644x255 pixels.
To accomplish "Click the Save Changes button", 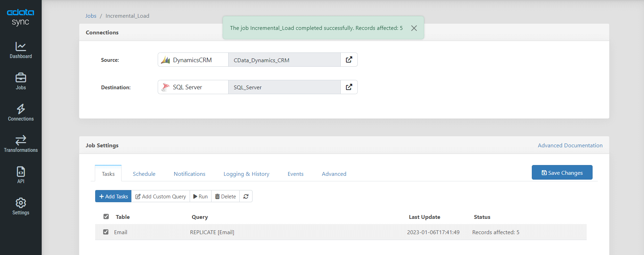I will [562, 173].
